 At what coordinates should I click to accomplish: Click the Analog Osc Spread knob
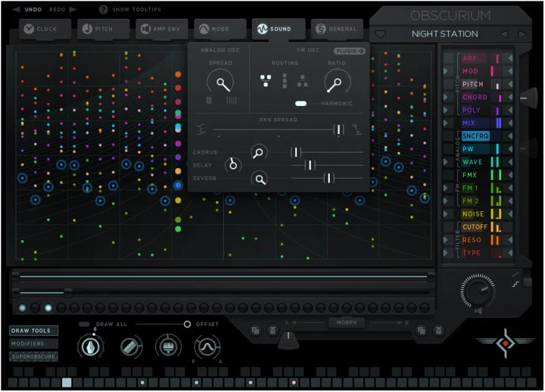point(221,82)
